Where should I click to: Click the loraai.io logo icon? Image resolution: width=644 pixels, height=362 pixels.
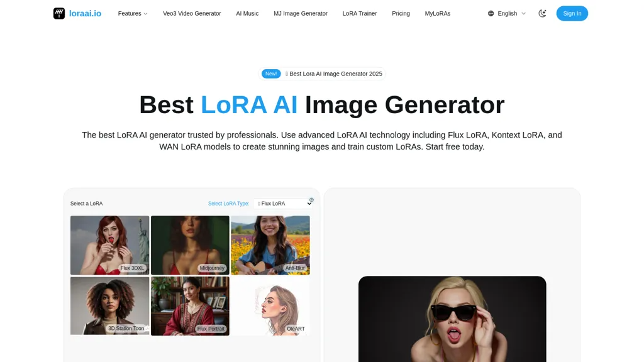pos(59,14)
